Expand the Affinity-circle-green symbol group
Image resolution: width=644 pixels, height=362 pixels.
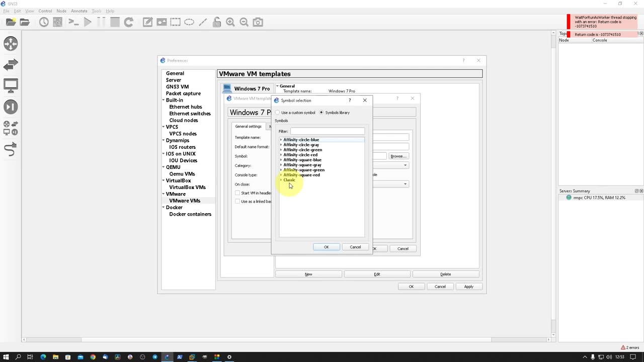(281, 150)
